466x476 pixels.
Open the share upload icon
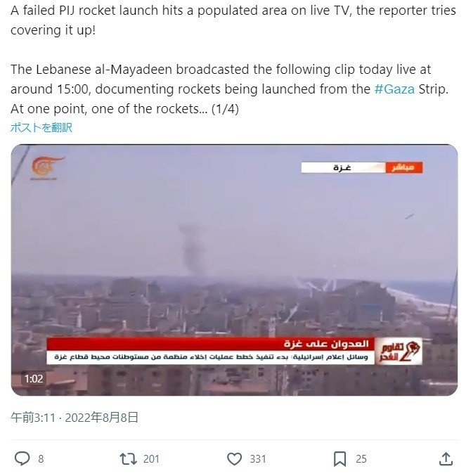(x=446, y=458)
